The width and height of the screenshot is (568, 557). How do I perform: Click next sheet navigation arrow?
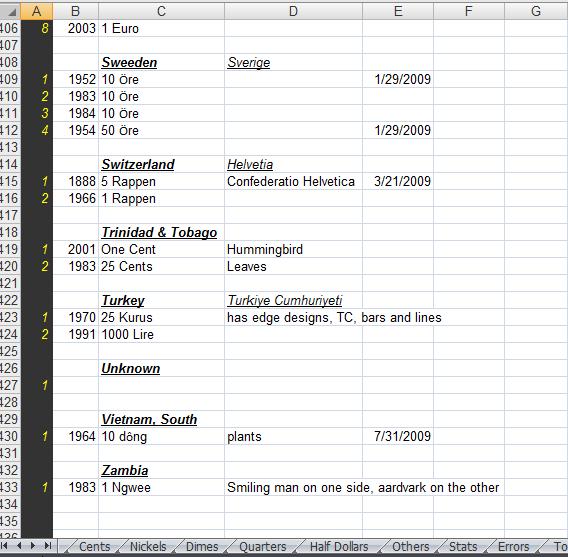(33, 546)
